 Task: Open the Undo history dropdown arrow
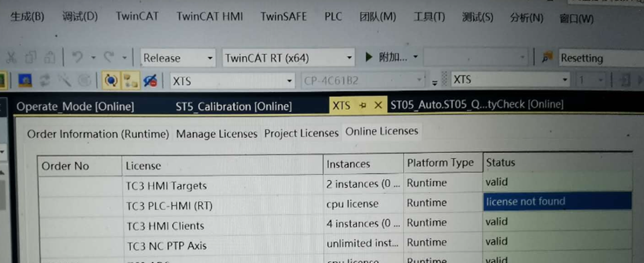93,58
